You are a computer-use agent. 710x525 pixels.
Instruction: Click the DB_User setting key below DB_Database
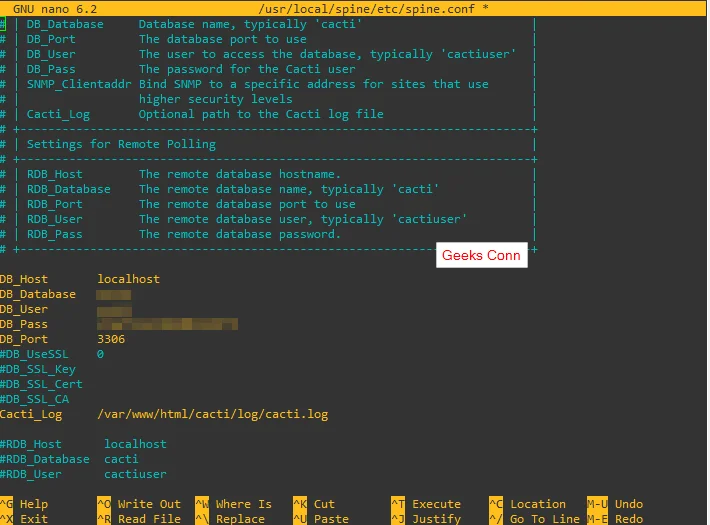tap(24, 309)
